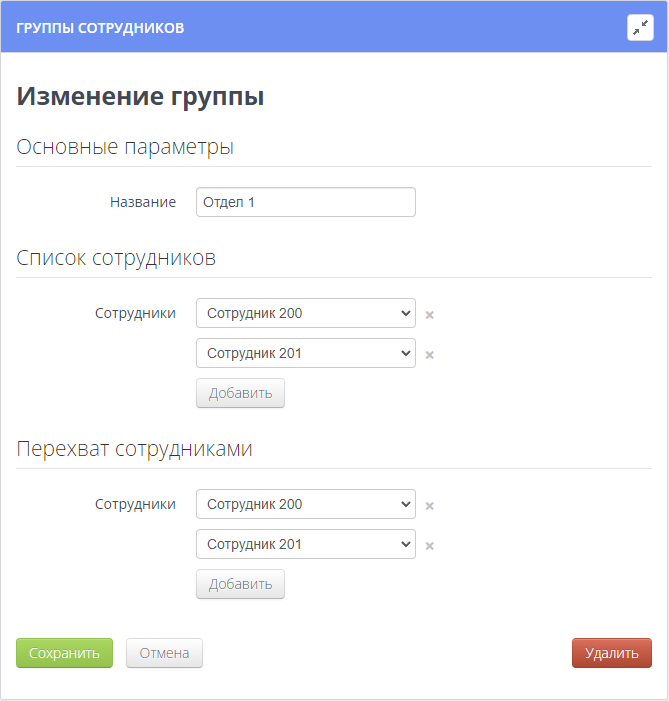Expand Сотрудник 200 dropdown under Перехват сотрудниками
Image resolution: width=669 pixels, height=701 pixels.
[x=305, y=504]
